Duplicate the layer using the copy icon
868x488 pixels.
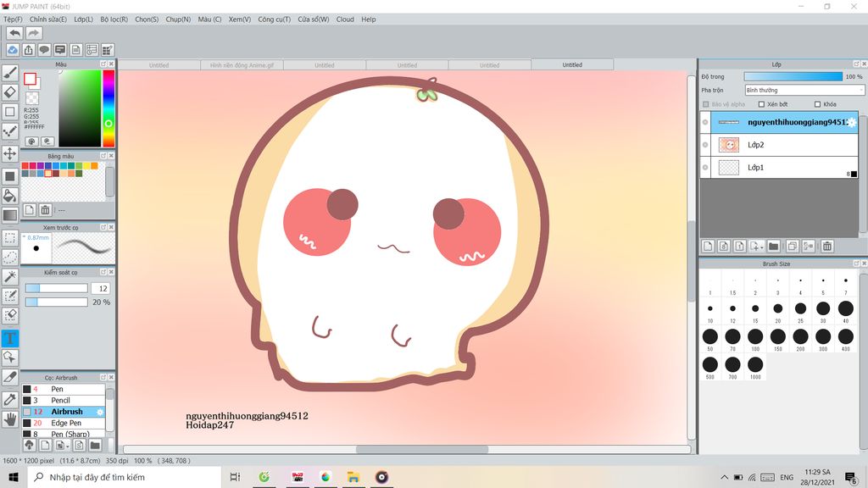[793, 247]
